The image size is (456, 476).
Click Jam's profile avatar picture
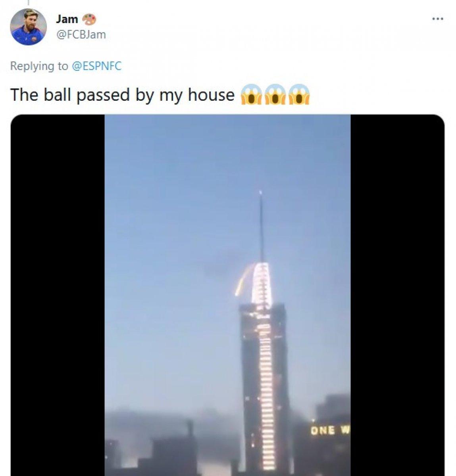(x=28, y=27)
